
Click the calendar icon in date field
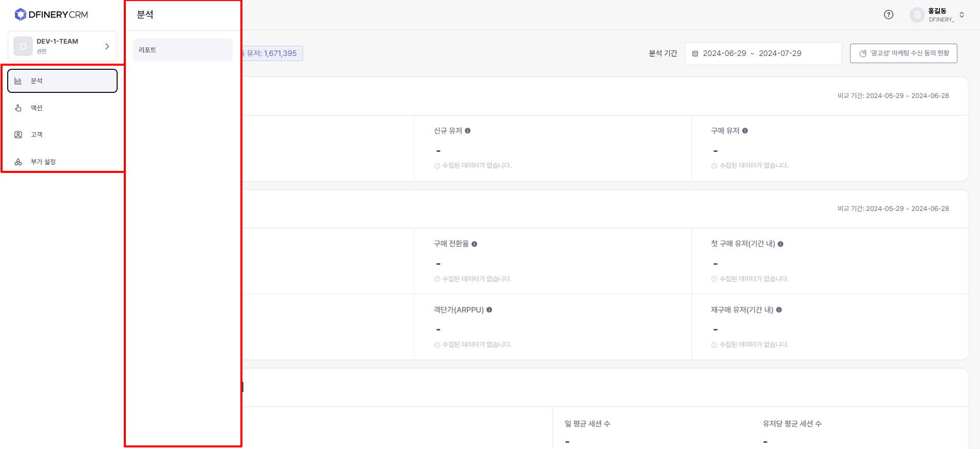(695, 53)
